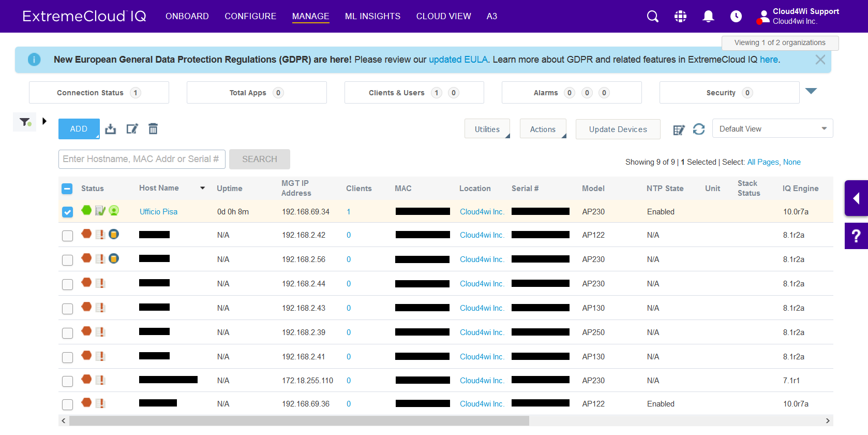The width and height of the screenshot is (868, 435).
Task: Close the GDPR notification banner
Action: click(820, 60)
